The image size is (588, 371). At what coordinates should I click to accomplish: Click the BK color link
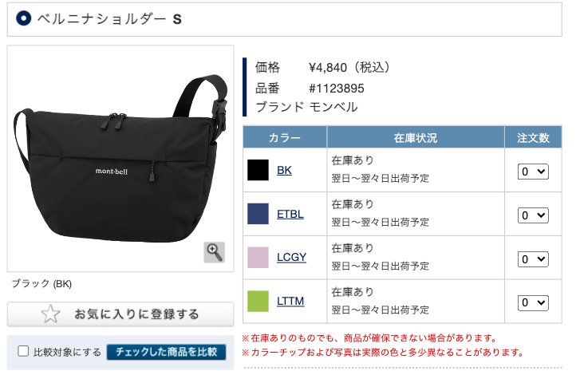coord(284,170)
